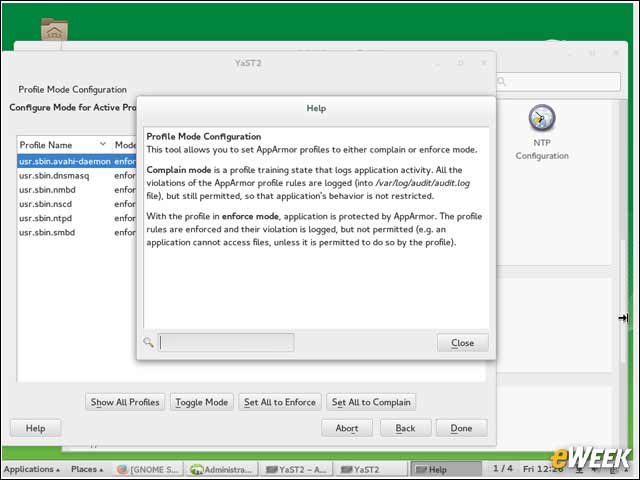Click the search magnifier icon in Help dialog
The image size is (640, 480).
point(149,342)
